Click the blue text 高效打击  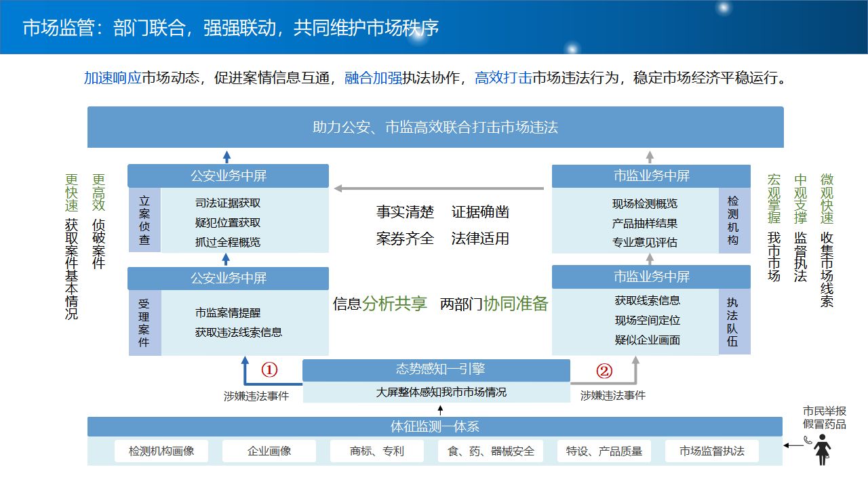pos(503,77)
